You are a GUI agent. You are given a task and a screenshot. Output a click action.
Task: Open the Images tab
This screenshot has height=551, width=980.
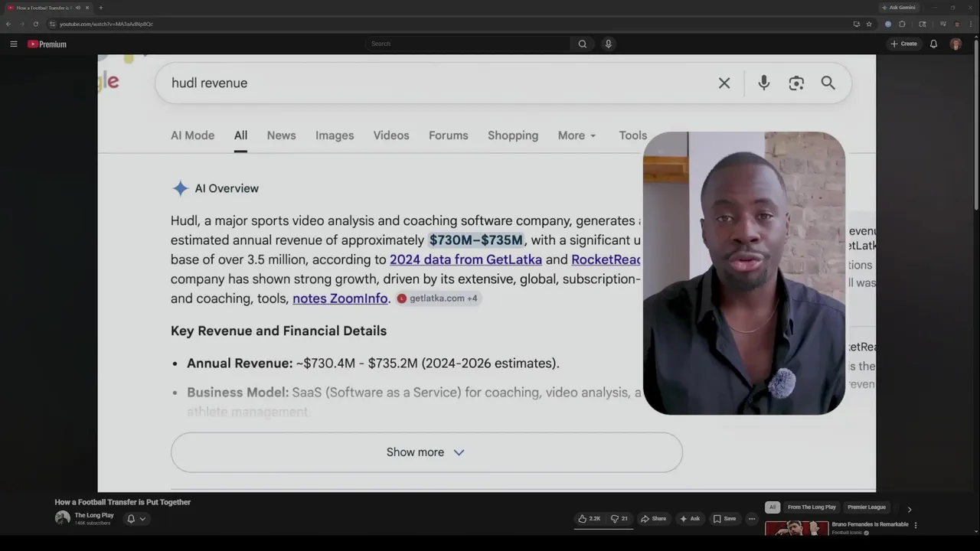pyautogui.click(x=335, y=135)
